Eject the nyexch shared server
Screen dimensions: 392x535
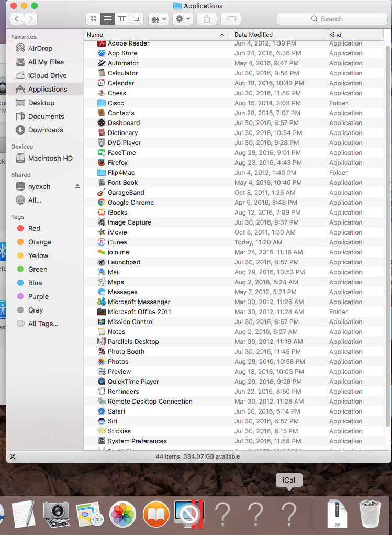click(x=77, y=186)
